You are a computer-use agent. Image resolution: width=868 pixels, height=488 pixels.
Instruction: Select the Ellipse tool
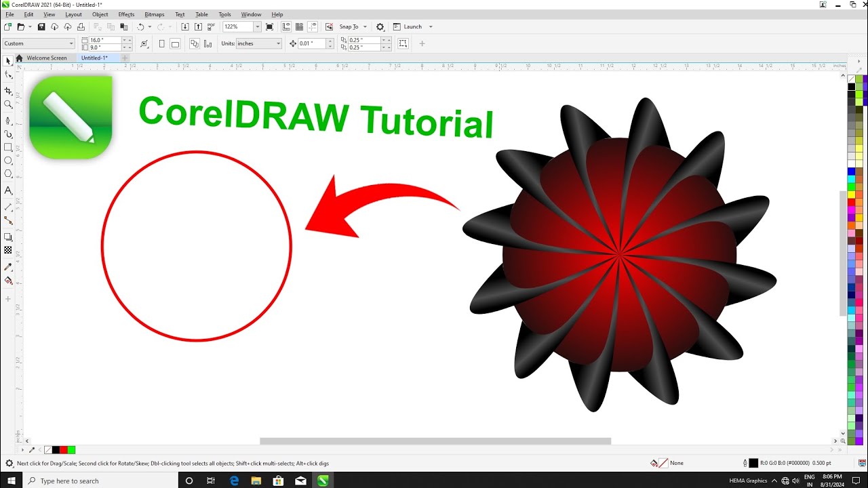tap(8, 161)
